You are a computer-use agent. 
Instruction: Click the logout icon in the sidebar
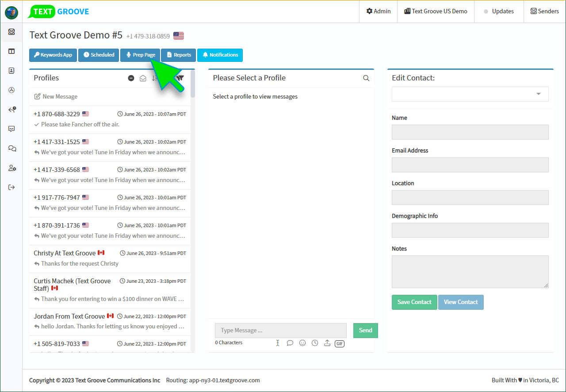pos(11,187)
